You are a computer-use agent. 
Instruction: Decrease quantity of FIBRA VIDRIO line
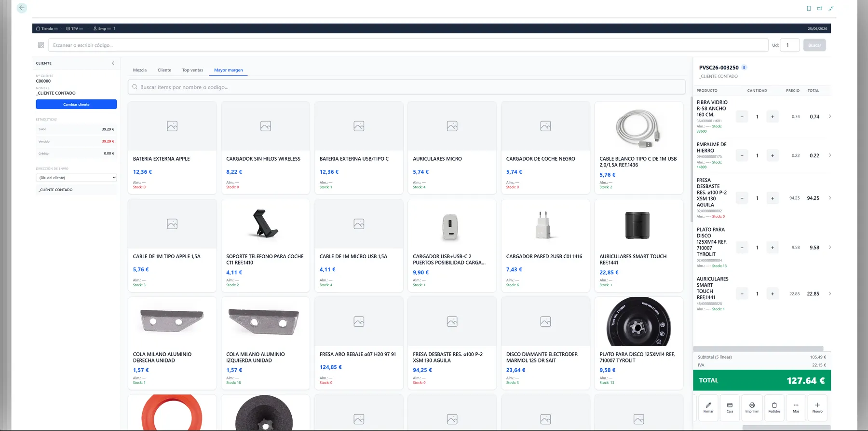pos(742,117)
